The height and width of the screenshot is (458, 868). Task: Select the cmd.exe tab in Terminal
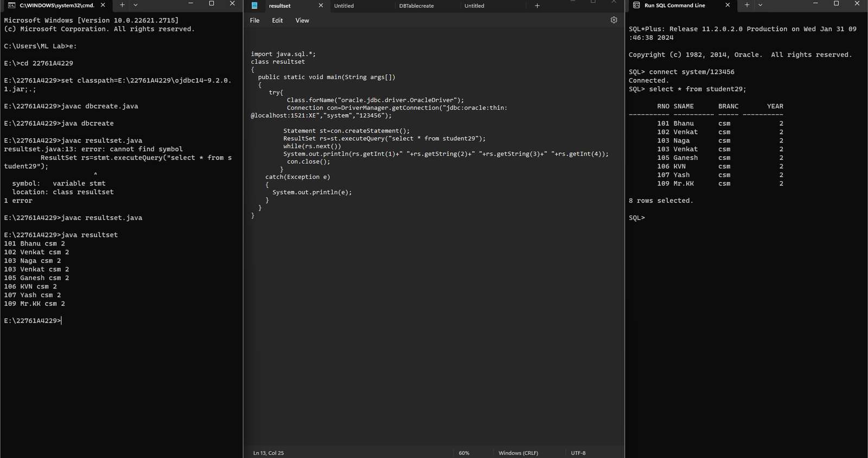[57, 5]
